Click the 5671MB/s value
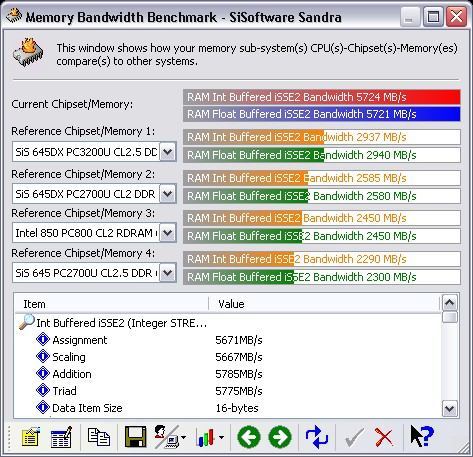Screen dimensions: 473x457 point(239,340)
